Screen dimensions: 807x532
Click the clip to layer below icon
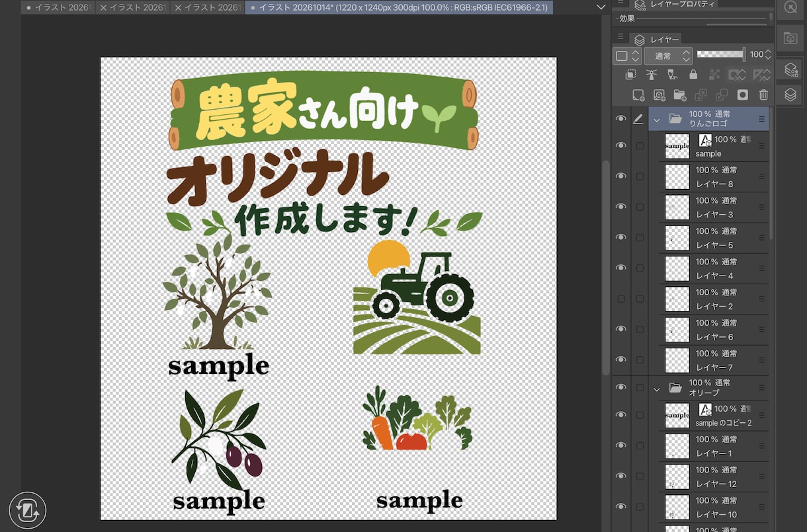point(632,75)
